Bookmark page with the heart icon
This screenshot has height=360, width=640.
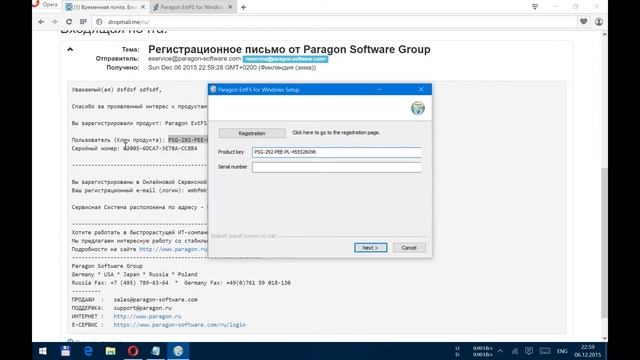[x=584, y=22]
